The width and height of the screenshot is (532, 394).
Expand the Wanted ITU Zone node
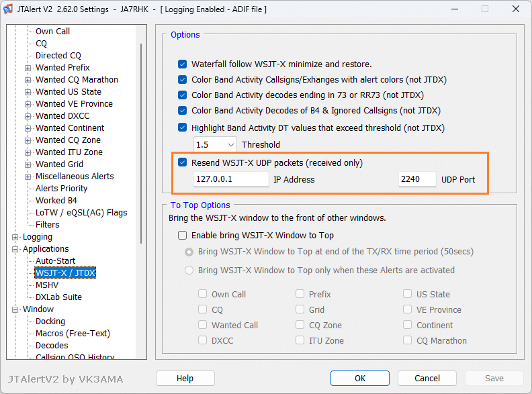tap(28, 152)
